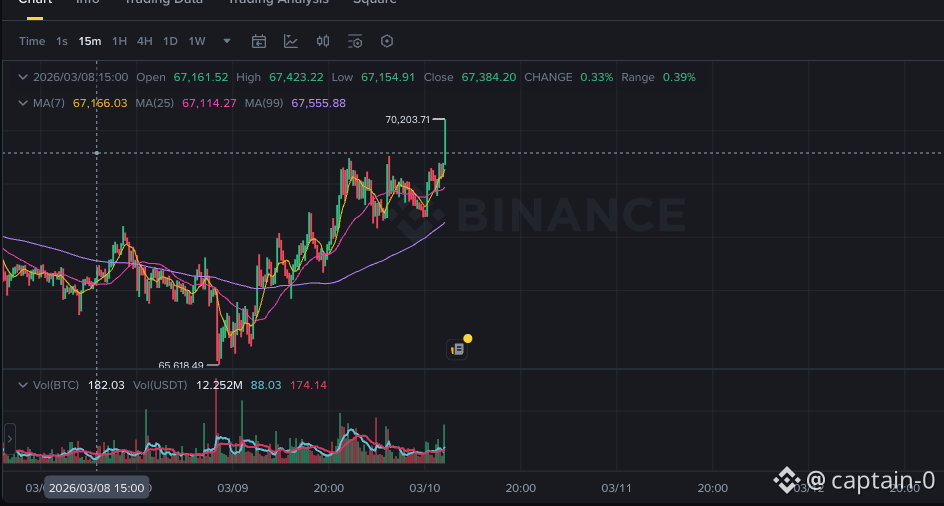Open the go-to-date calendar icon

259,41
